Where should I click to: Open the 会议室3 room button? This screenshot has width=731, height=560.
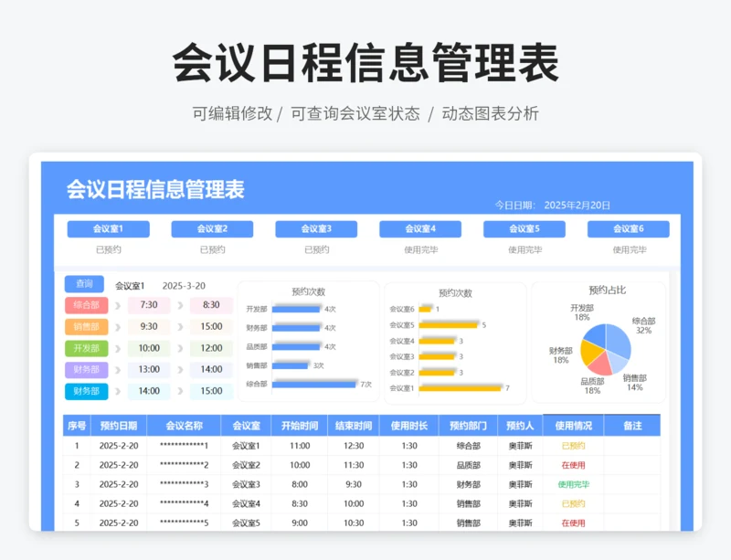(x=316, y=229)
